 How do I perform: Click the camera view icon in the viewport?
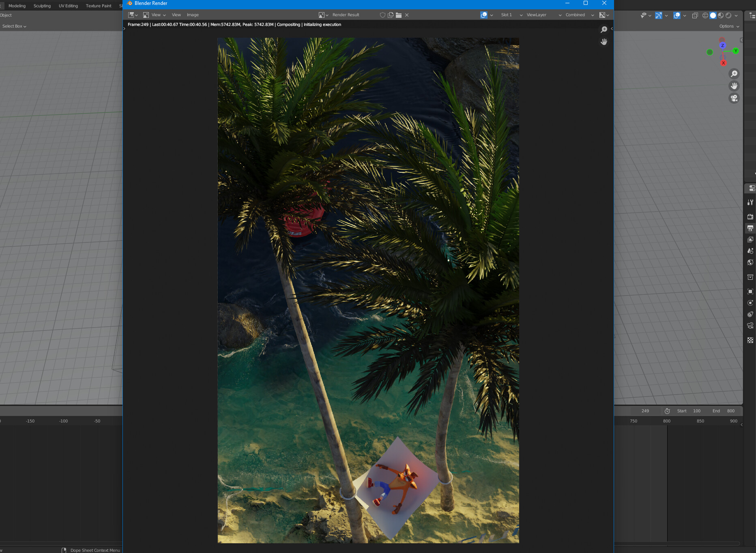734,98
